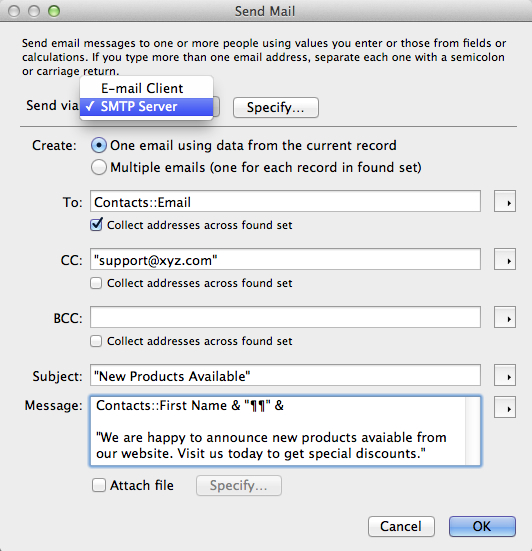Click the Subject text field
The image size is (532, 551).
(285, 375)
